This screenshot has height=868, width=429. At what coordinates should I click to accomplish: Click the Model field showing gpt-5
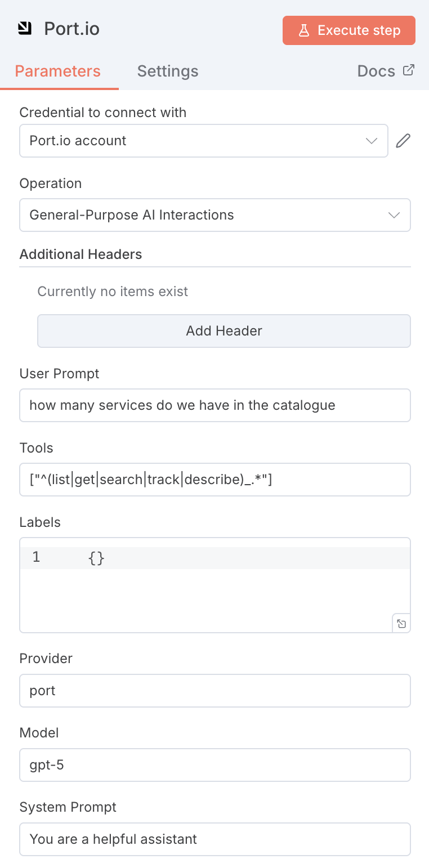214,765
